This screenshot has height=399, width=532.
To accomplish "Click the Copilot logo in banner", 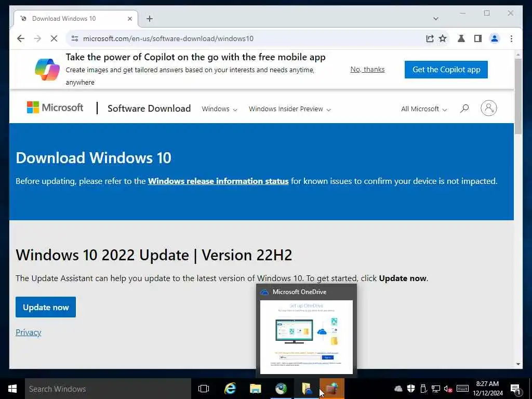I will point(47,69).
